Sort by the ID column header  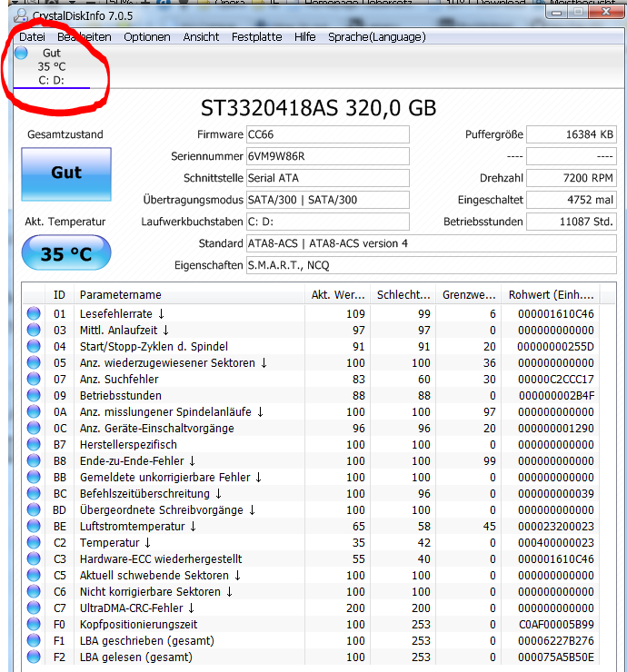pyautogui.click(x=59, y=295)
